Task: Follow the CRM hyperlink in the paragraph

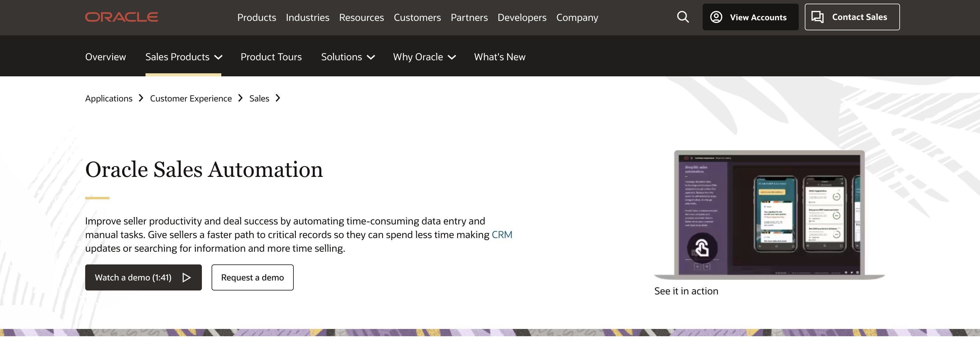Action: [x=501, y=234]
